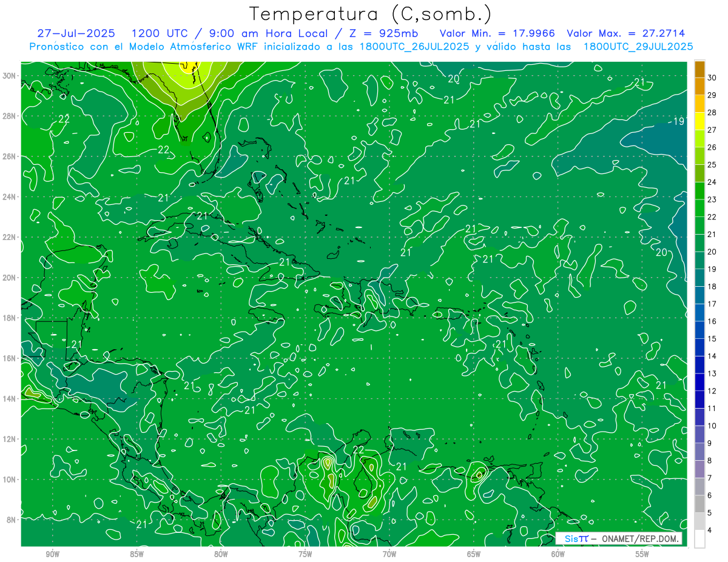The height and width of the screenshot is (562, 728).
Task: Click the 55W longitude axis label
Action: tap(642, 554)
